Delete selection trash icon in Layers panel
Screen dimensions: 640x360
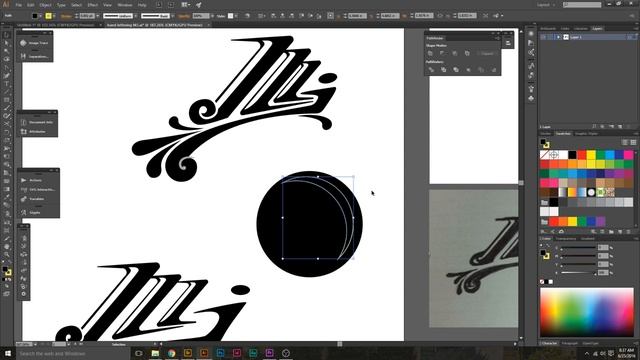pyautogui.click(x=629, y=127)
